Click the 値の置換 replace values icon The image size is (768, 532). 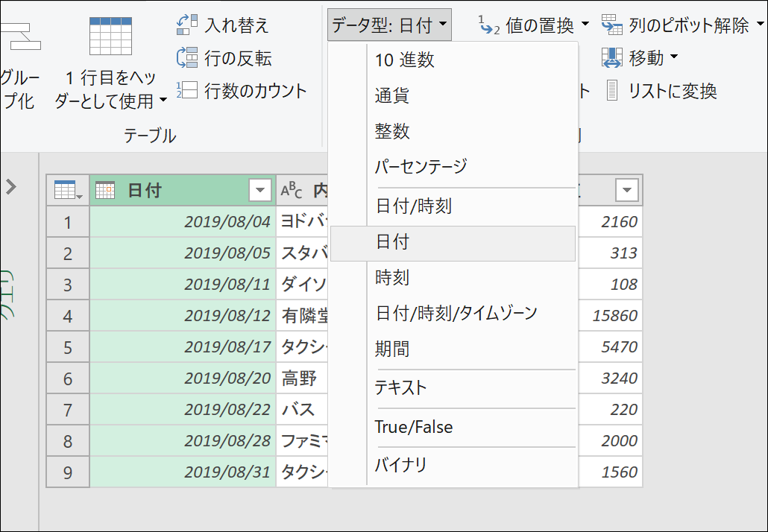tap(489, 25)
